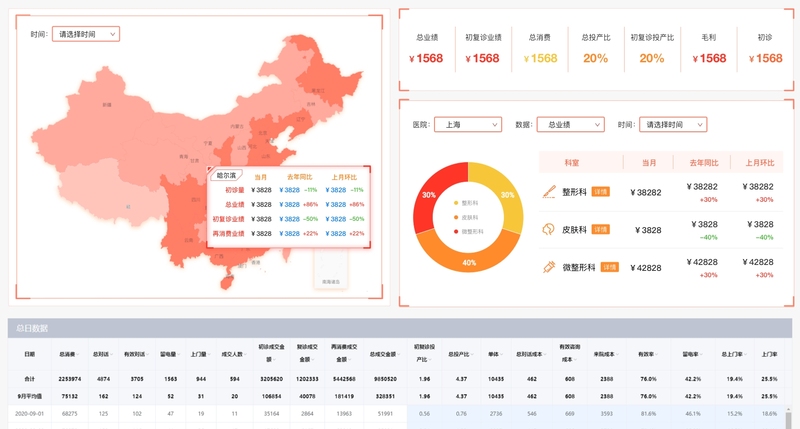
Task: Expand the 数据 dropdown showing 总业绩
Action: 570,125
